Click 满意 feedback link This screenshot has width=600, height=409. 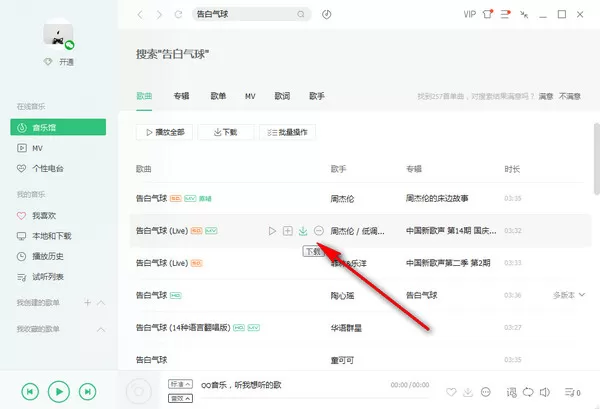[546, 96]
